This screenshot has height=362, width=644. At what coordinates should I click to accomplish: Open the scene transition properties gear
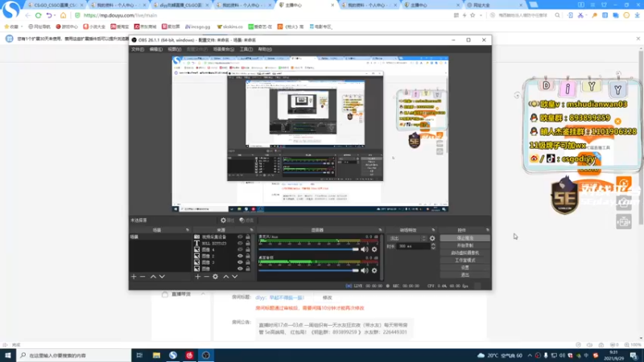pos(432,238)
